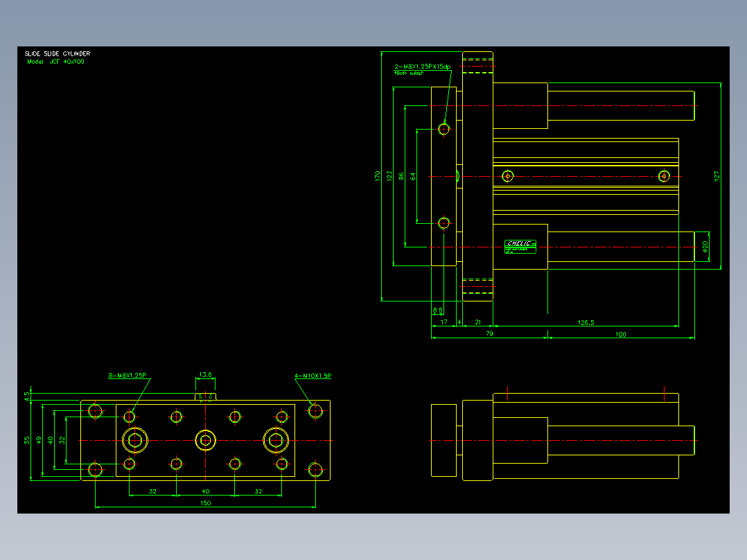Click the "4-M10X1.5P" hole callout
Viewport: 747px width, 560px height.
313,376
